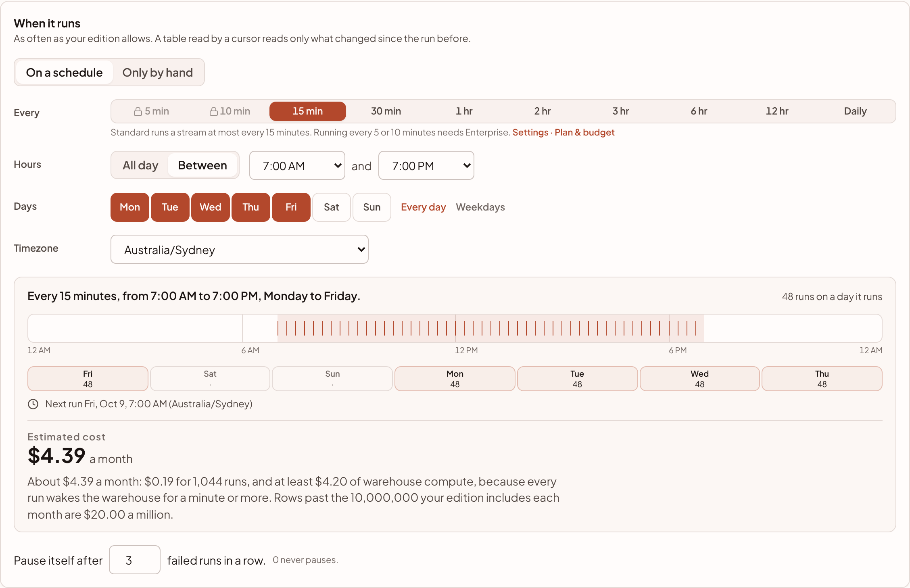Click the '0 never pauses.' hint

coord(305,560)
